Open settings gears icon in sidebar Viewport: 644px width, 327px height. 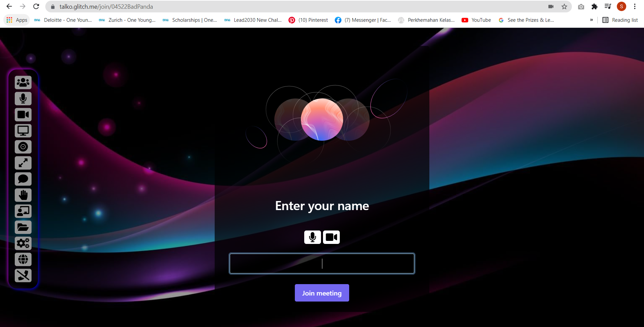point(23,243)
